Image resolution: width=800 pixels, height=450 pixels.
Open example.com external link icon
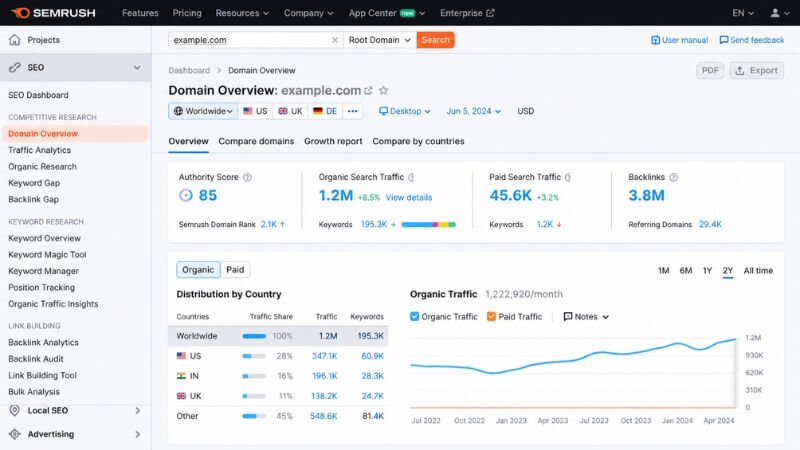click(368, 90)
